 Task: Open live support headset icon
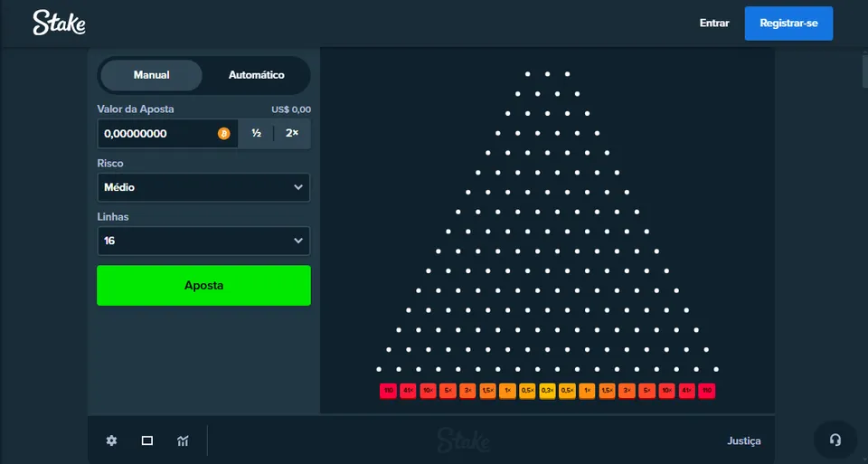835,440
